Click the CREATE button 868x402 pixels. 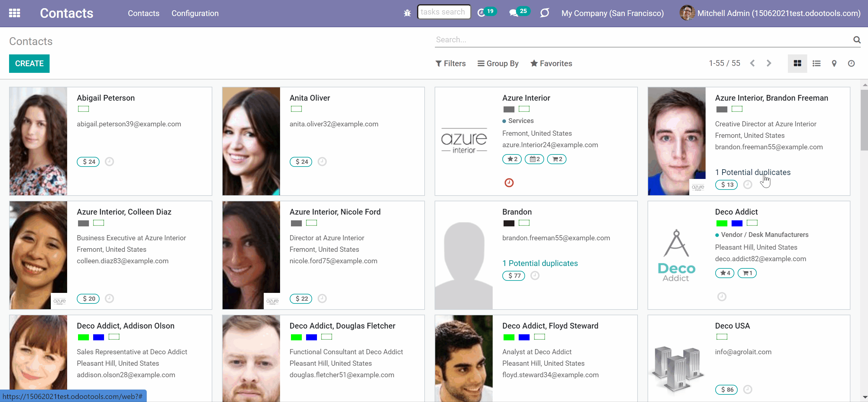[29, 63]
